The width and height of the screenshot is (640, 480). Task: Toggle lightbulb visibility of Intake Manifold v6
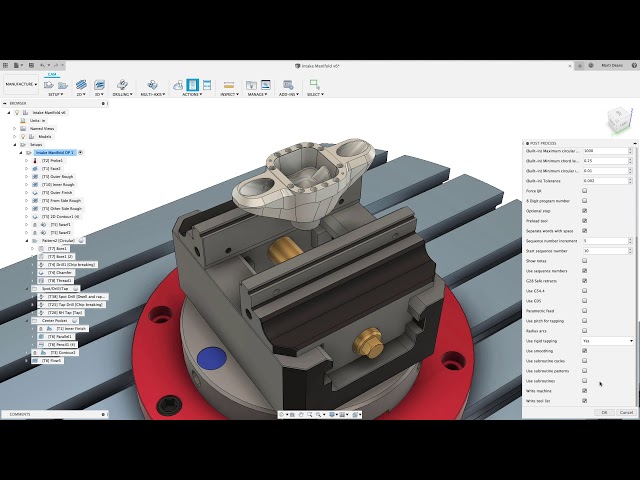click(17, 112)
